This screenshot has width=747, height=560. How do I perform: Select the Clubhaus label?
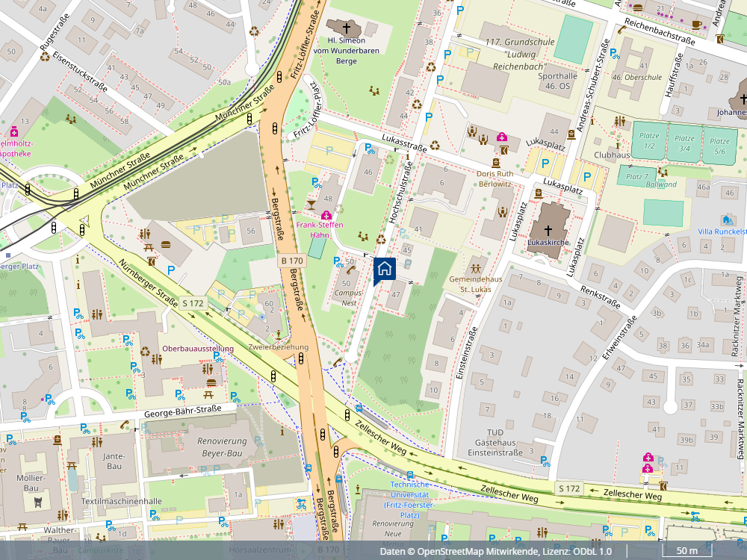612,155
